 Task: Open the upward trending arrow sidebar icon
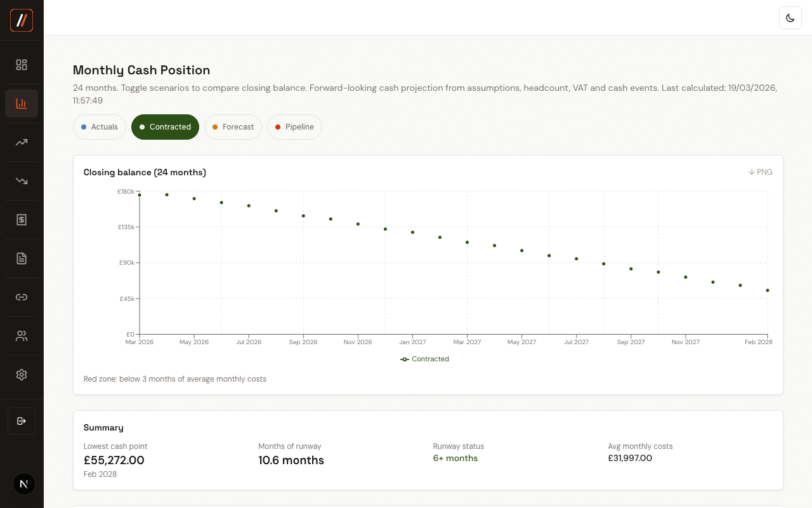22,142
